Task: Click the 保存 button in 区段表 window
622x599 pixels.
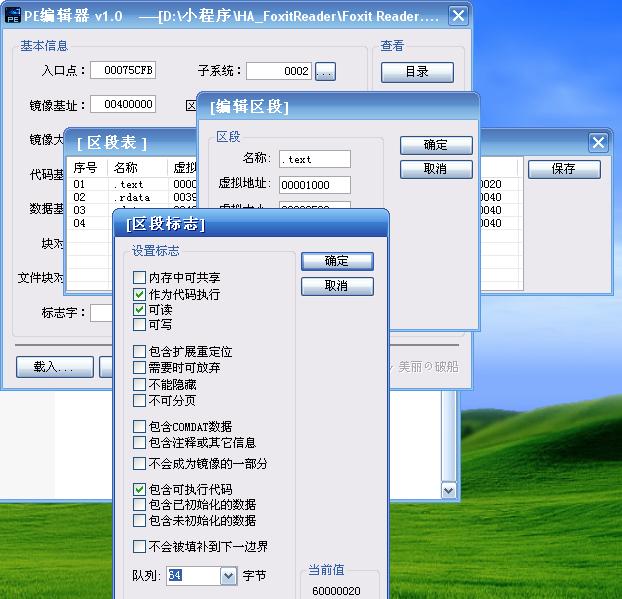Action: [x=564, y=169]
